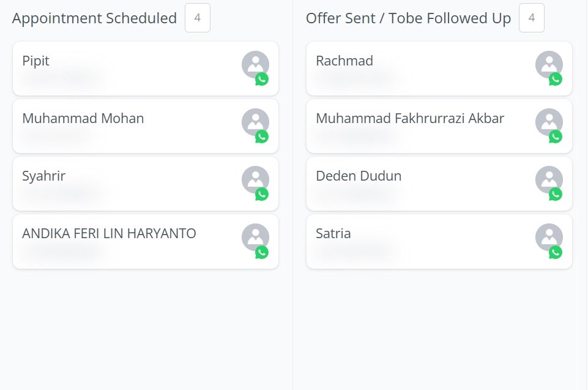Screen dimensions: 588x390
Task: Open WhatsApp chat for Satria
Action: tap(556, 252)
